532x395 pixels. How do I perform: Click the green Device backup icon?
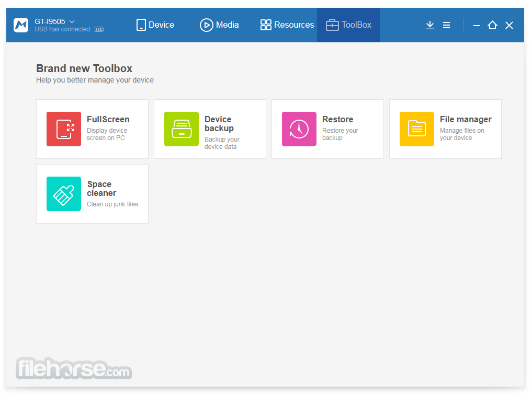coord(182,129)
